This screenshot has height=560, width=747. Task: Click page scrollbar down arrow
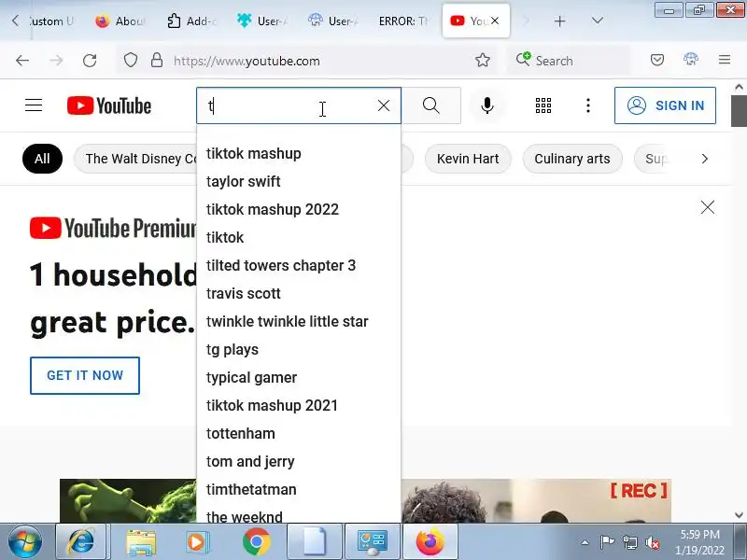coord(739,515)
